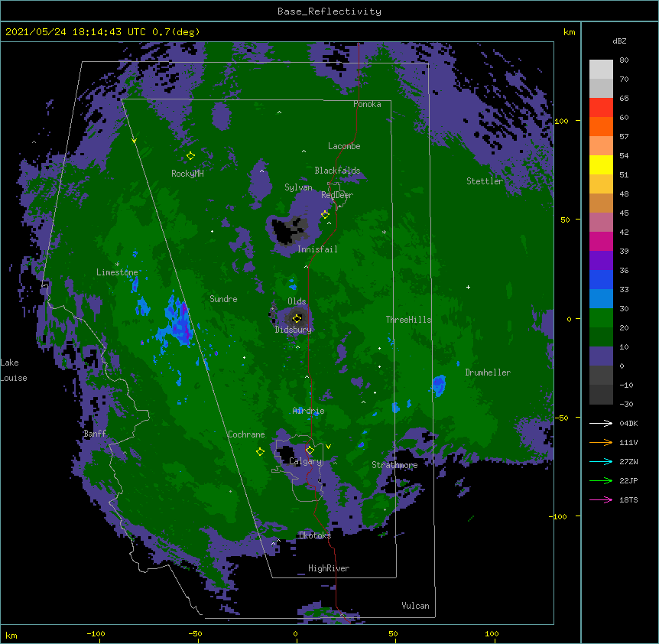Click the Lacombe label

tap(344, 146)
